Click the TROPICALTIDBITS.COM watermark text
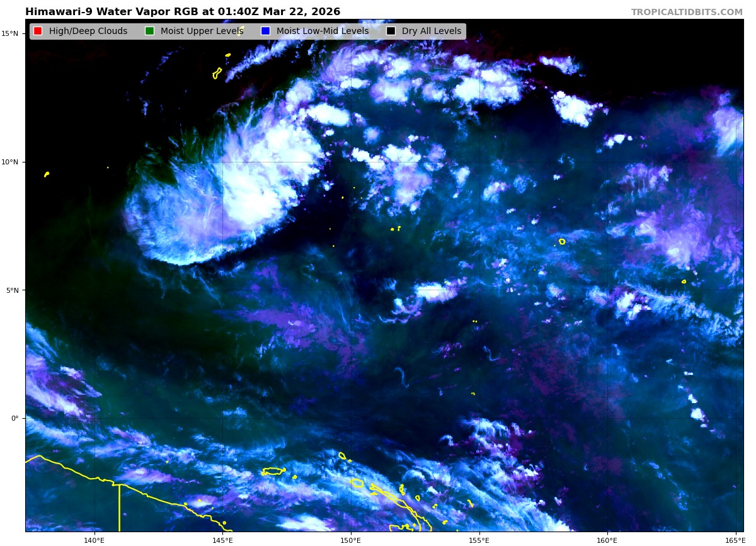Image resolution: width=756 pixels, height=546 pixels. coord(687,12)
